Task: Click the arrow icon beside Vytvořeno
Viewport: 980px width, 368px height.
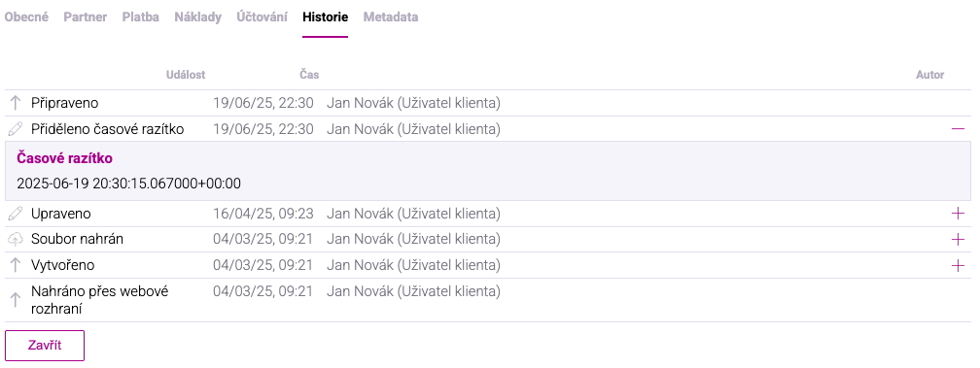Action: pyautogui.click(x=15, y=265)
